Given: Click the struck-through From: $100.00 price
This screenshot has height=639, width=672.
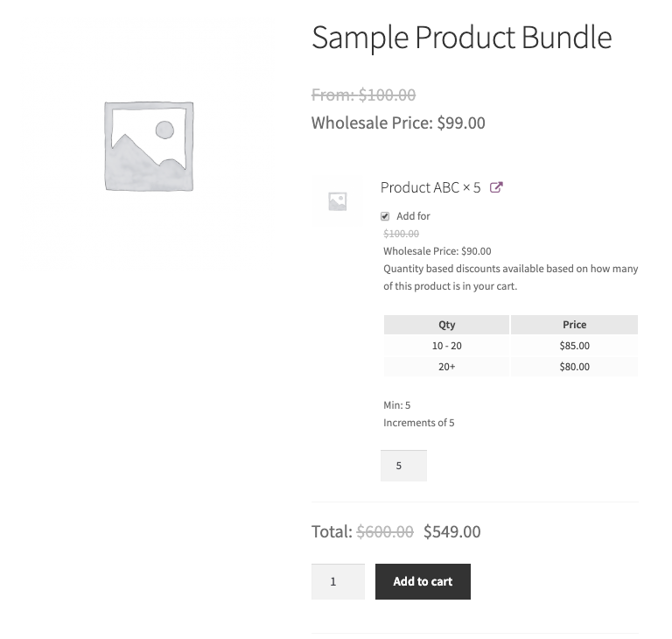Looking at the screenshot, I should pos(363,95).
